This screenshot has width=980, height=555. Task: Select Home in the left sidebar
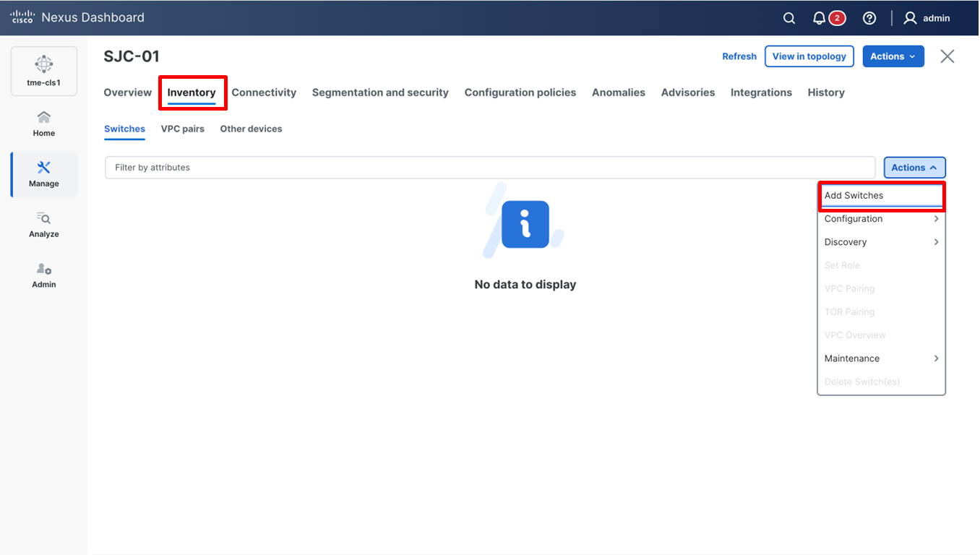43,123
